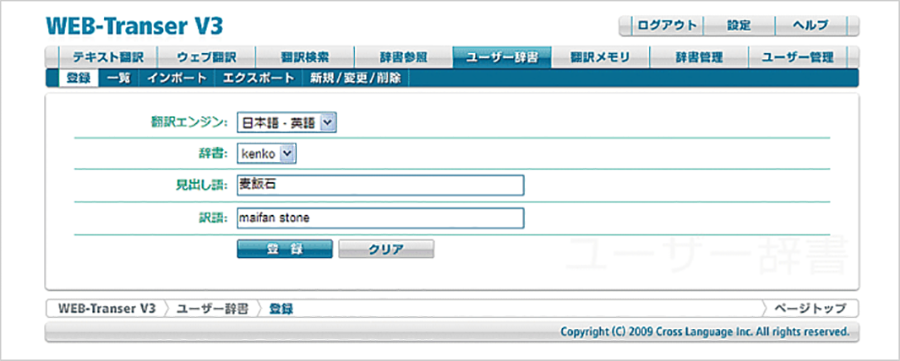The image size is (900, 361).
Task: Open the テキスト翻訳 tab
Action: click(107, 57)
